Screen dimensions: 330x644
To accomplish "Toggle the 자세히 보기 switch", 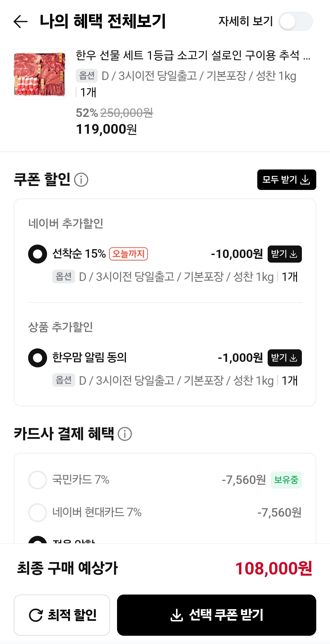I will [x=295, y=21].
